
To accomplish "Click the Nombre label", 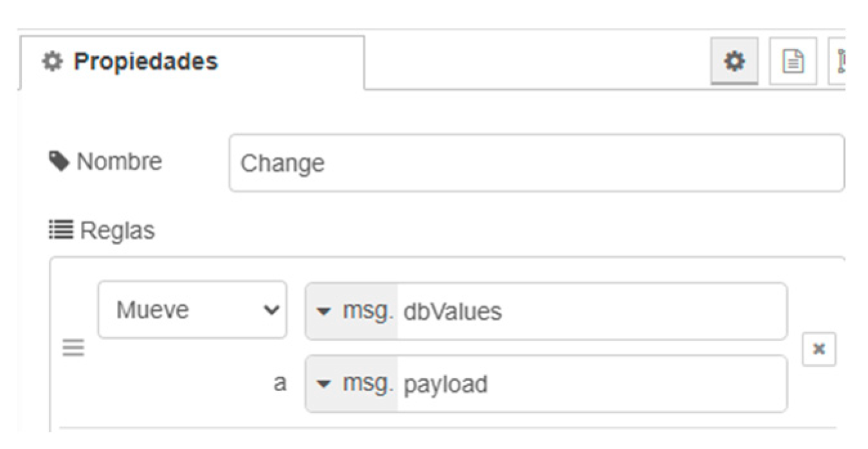I will pos(120,162).
